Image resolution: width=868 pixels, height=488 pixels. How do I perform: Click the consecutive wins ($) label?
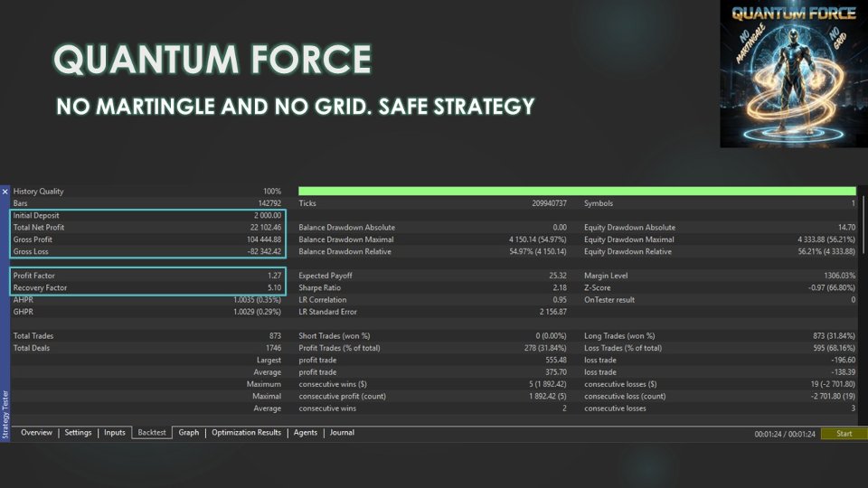(x=333, y=385)
